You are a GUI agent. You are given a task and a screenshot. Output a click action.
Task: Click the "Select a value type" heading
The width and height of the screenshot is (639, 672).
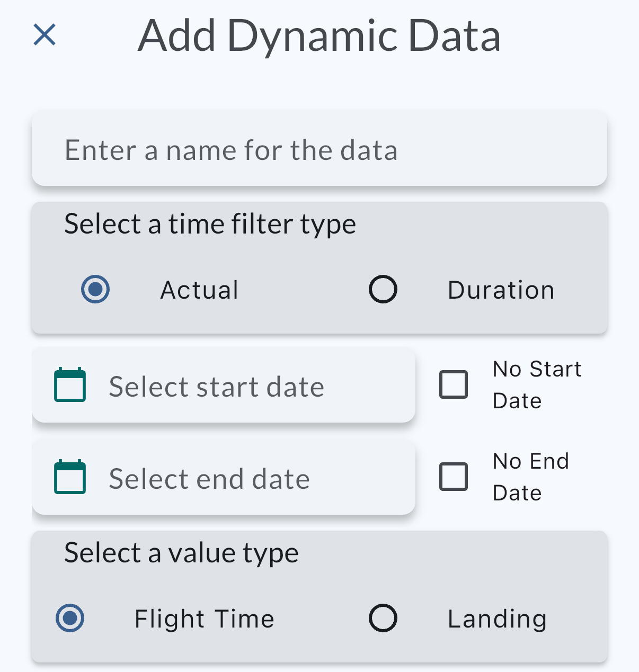click(181, 553)
